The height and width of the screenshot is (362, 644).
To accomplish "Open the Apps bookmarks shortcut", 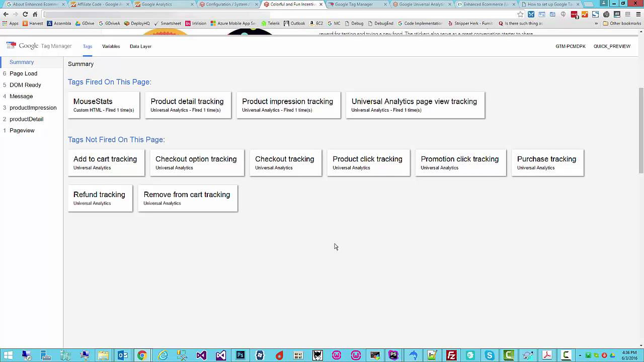I will (11, 23).
